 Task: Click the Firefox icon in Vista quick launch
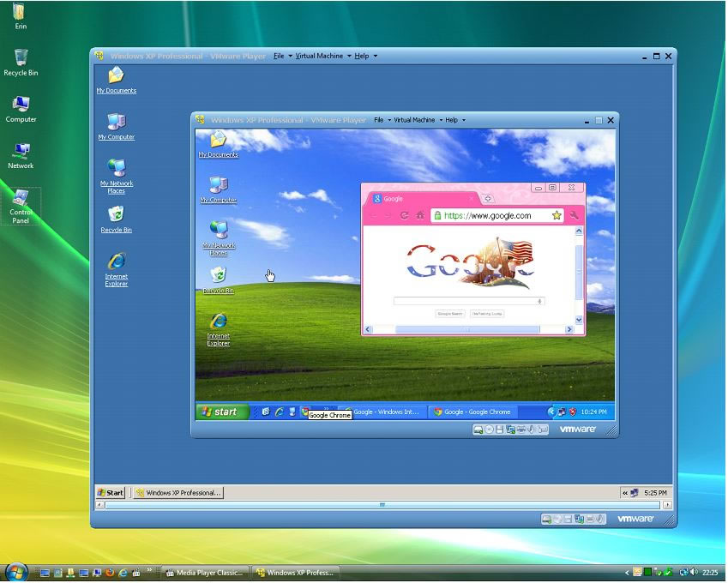click(110, 573)
